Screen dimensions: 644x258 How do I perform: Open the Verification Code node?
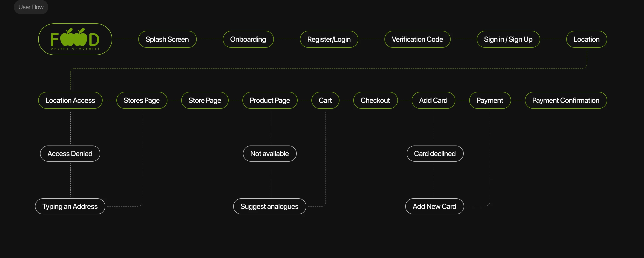417,39
